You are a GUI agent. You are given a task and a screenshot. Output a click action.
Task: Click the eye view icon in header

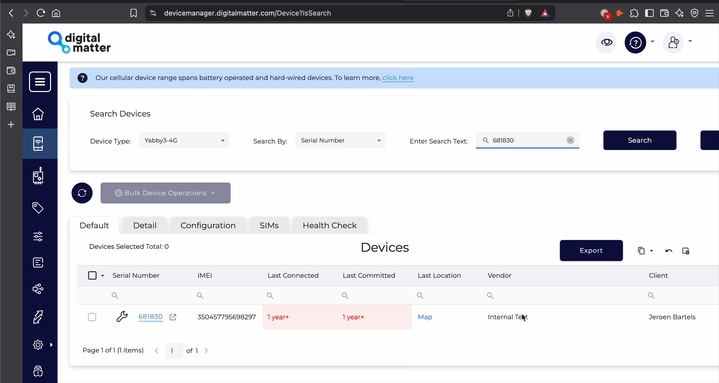(607, 43)
